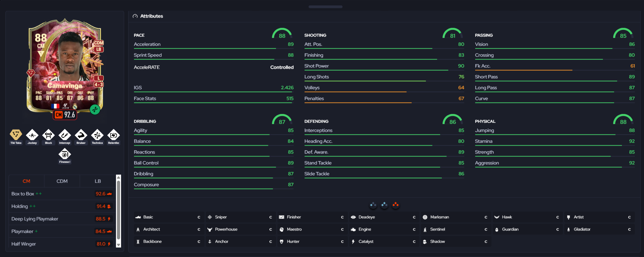
Task: Select the first chemistry level diamond icon
Action: [373, 204]
